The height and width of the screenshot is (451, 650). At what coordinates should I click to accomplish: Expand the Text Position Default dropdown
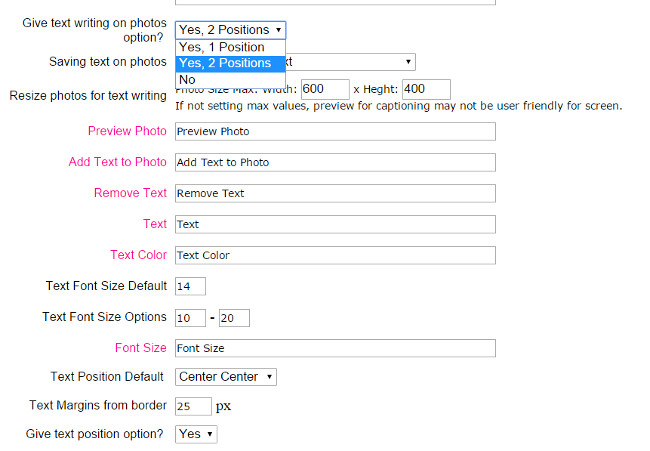(225, 377)
